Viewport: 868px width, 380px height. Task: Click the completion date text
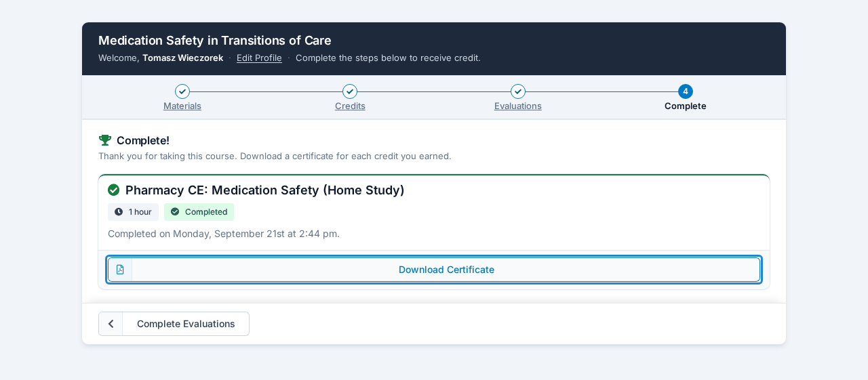point(224,234)
